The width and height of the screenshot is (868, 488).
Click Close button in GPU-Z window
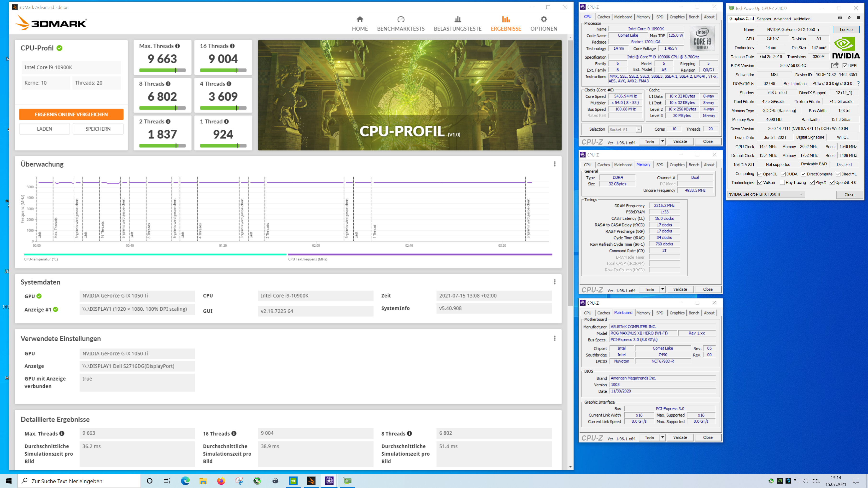[849, 195]
